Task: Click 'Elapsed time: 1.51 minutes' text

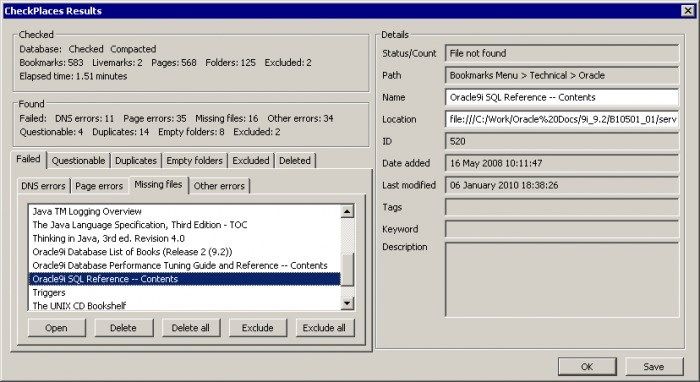Action: pyautogui.click(x=73, y=76)
